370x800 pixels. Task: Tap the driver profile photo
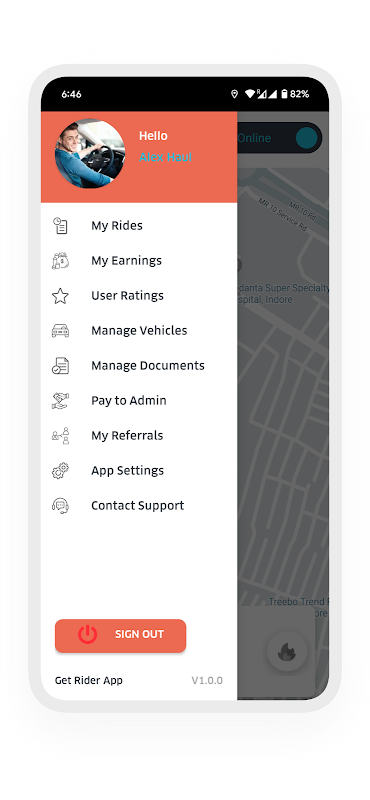click(x=90, y=154)
